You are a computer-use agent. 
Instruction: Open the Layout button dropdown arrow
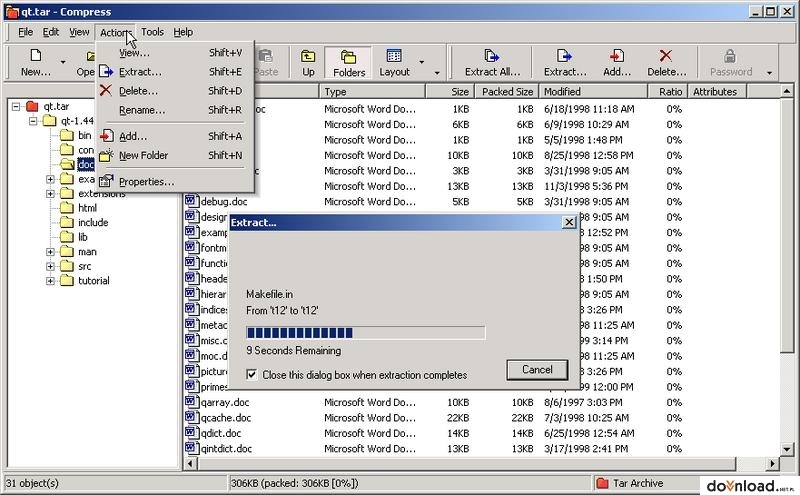pos(422,62)
